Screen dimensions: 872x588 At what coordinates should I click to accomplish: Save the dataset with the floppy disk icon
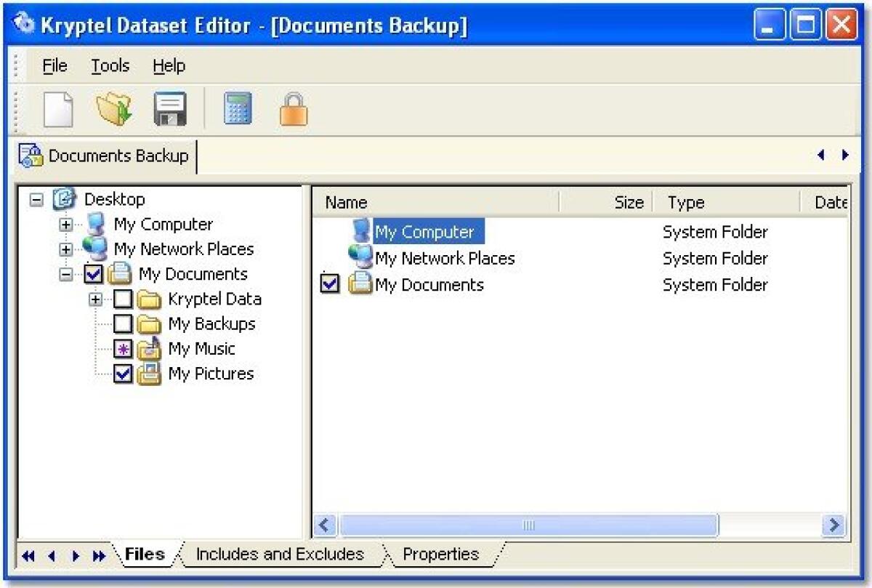[x=169, y=108]
